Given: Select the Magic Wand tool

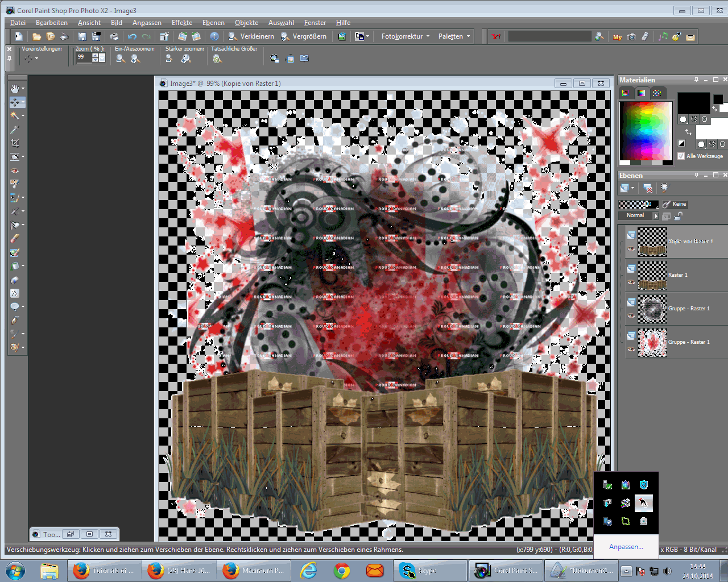Looking at the screenshot, I should click(x=15, y=116).
